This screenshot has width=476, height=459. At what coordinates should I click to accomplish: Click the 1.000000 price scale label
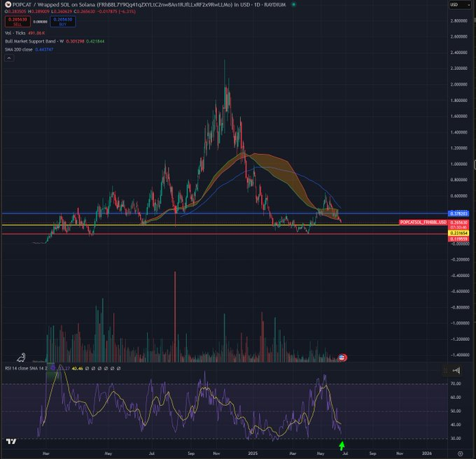458,164
